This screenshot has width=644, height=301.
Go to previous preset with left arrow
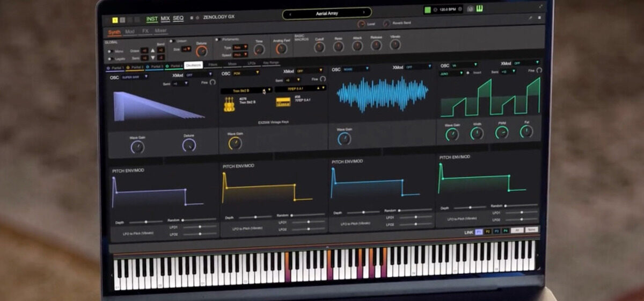291,13
